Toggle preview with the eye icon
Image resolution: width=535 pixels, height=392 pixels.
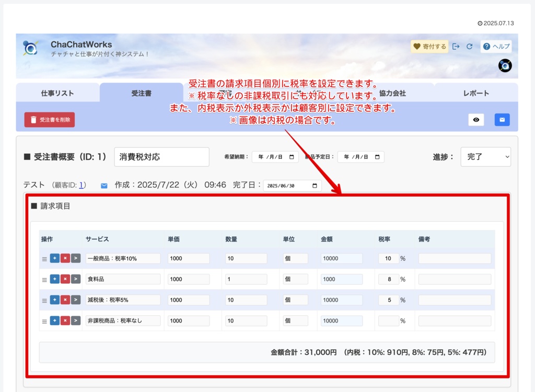(x=476, y=120)
